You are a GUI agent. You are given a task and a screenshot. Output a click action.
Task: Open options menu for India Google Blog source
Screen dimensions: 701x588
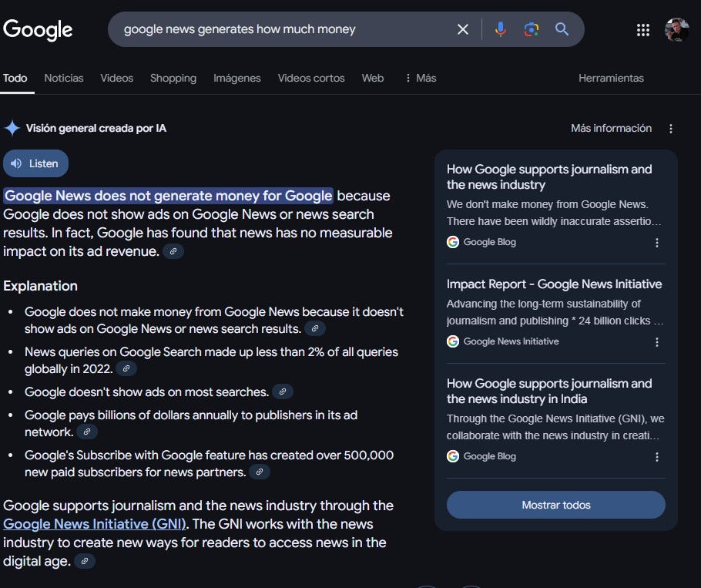coord(657,457)
